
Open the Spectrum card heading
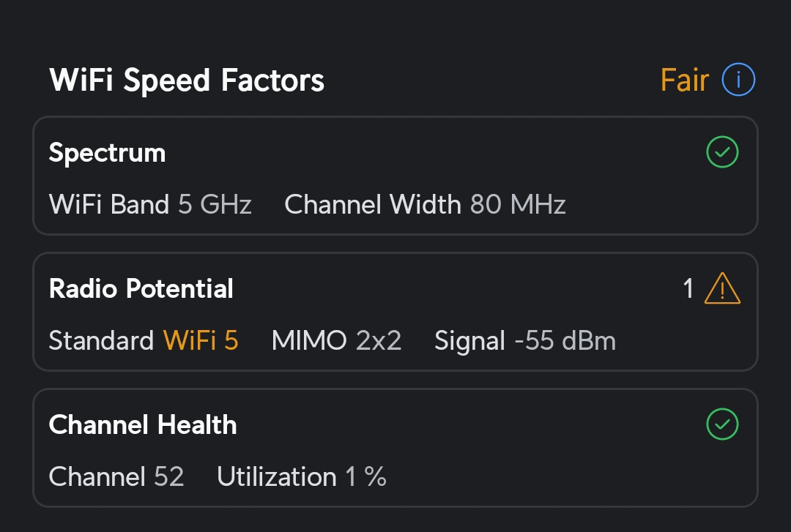point(107,153)
